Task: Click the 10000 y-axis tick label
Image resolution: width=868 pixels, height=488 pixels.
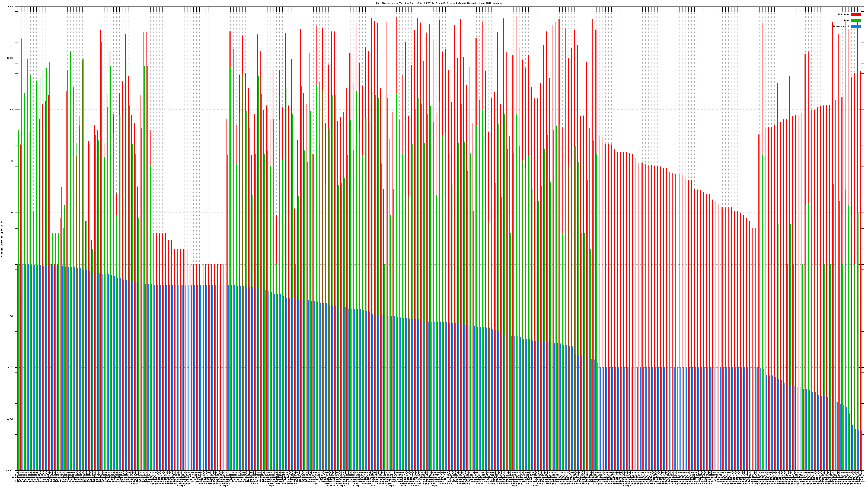Action: pyautogui.click(x=11, y=58)
